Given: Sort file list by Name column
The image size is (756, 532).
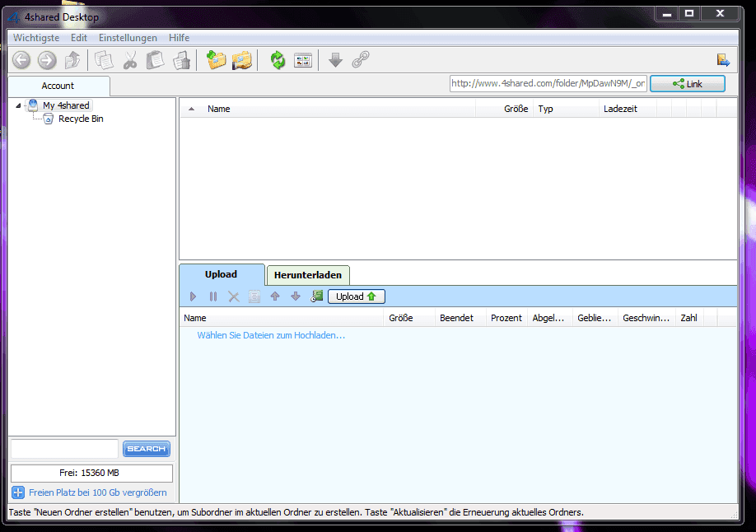Looking at the screenshot, I should (x=328, y=109).
